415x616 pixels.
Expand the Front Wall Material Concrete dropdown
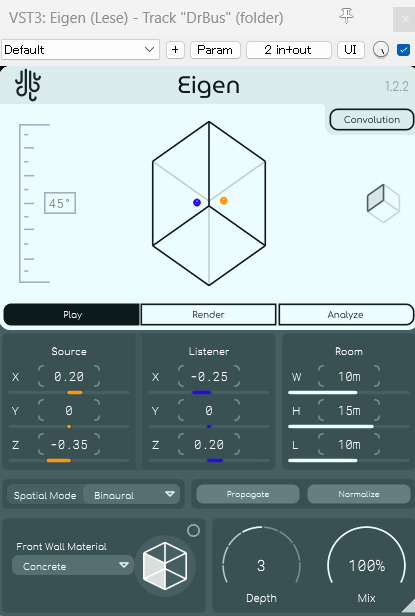tap(73, 566)
